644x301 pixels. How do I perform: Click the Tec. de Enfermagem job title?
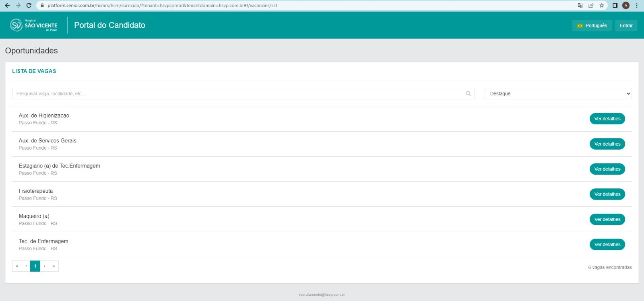coord(43,241)
